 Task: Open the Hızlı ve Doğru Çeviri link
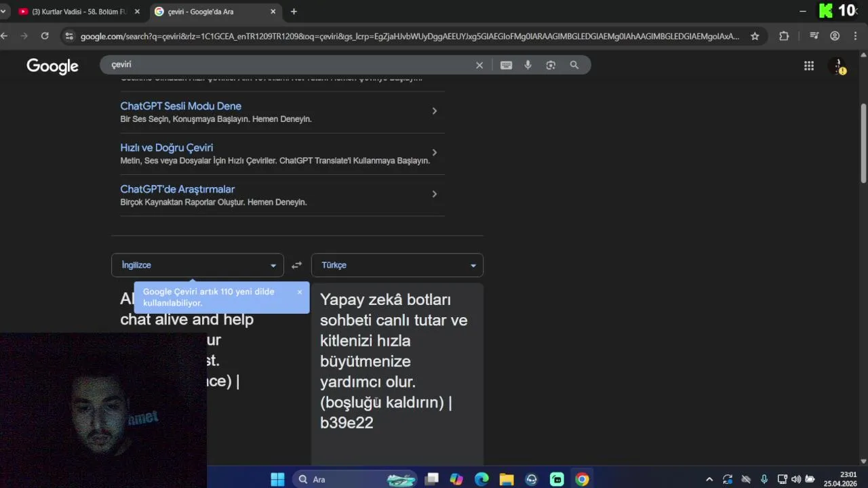click(x=166, y=148)
